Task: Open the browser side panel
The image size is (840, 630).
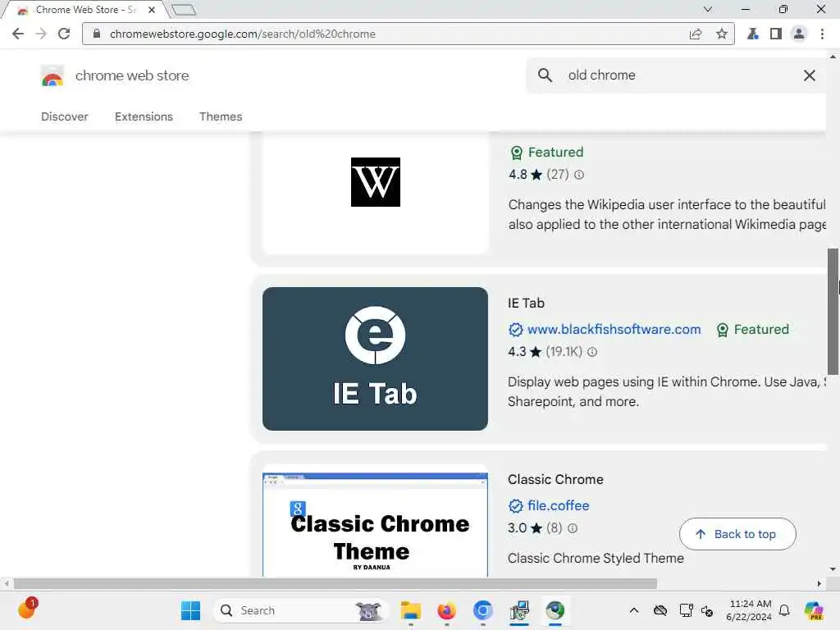Action: pos(776,34)
